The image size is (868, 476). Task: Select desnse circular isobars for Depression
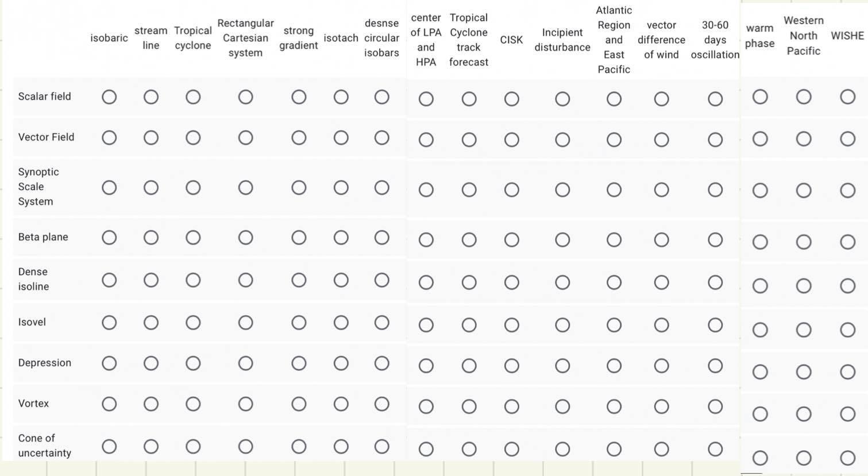coord(382,363)
